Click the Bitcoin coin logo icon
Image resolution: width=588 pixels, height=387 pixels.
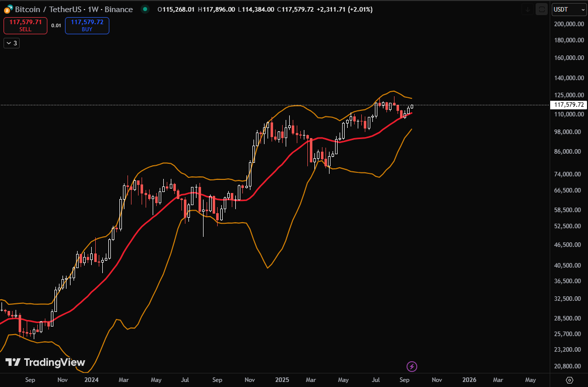[8, 10]
